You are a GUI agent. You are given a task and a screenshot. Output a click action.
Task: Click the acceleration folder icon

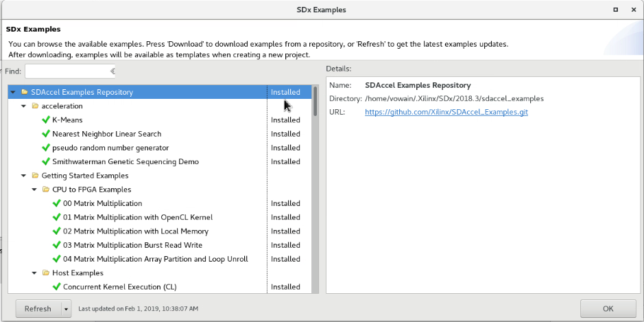36,106
